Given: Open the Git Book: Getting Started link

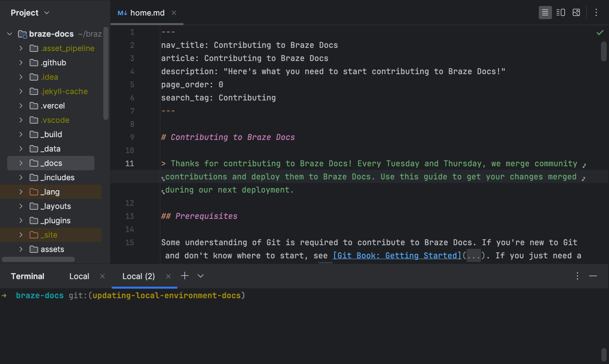Looking at the screenshot, I should 397,256.
